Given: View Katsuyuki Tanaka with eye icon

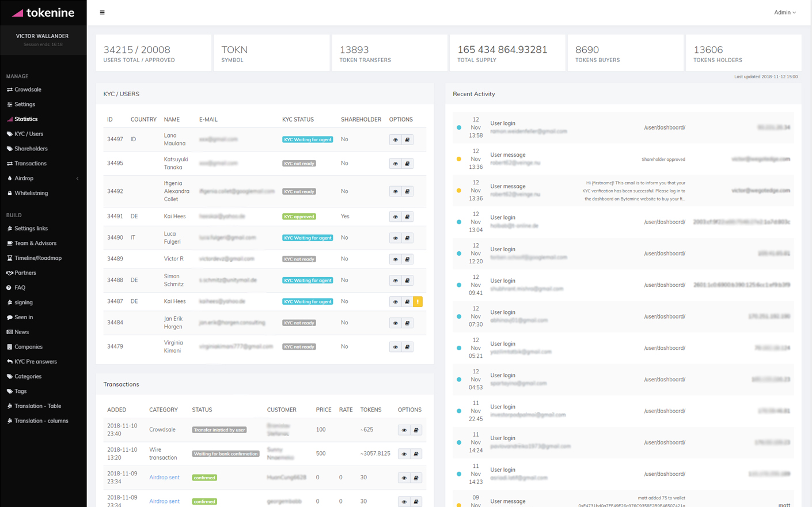Looking at the screenshot, I should click(395, 164).
